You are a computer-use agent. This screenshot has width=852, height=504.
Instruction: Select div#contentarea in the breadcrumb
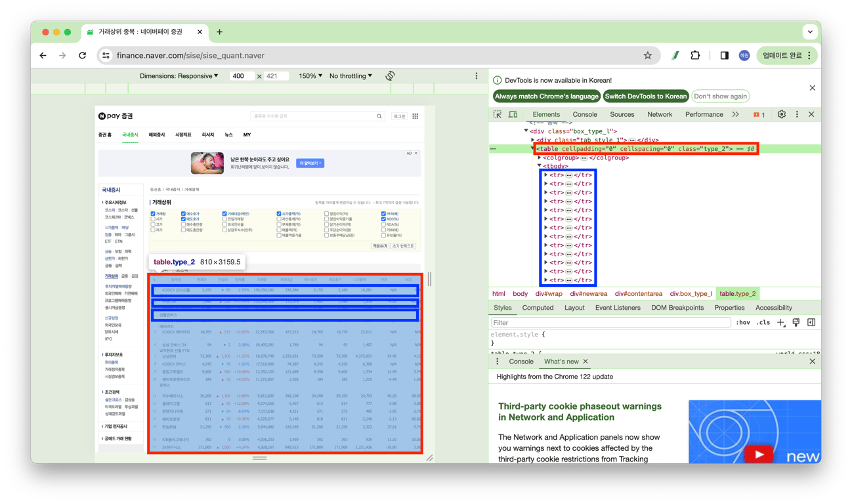coord(639,294)
